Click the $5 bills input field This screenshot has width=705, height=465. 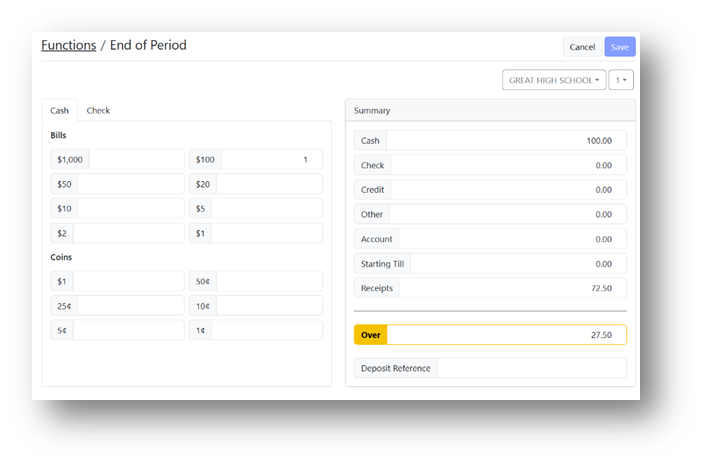pyautogui.click(x=267, y=209)
